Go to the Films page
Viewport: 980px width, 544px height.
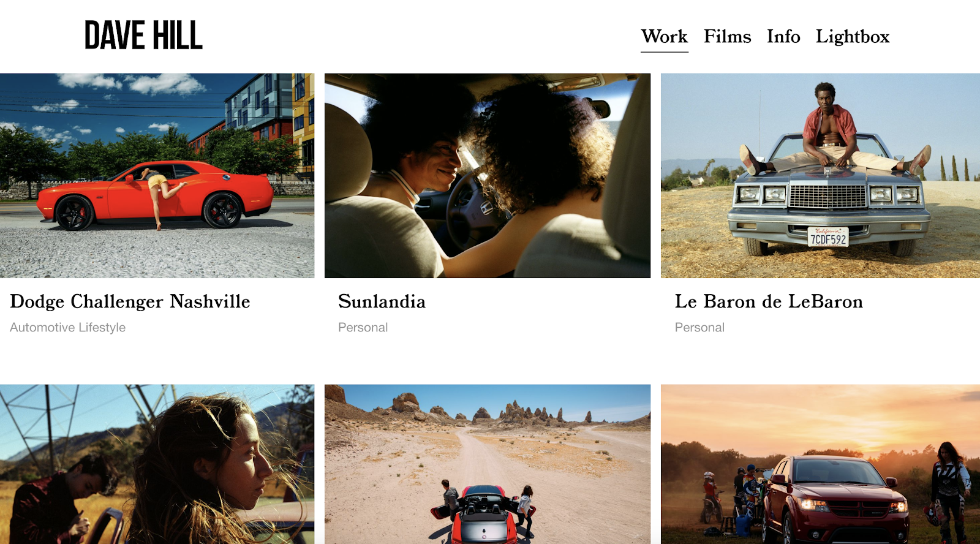[x=727, y=37]
